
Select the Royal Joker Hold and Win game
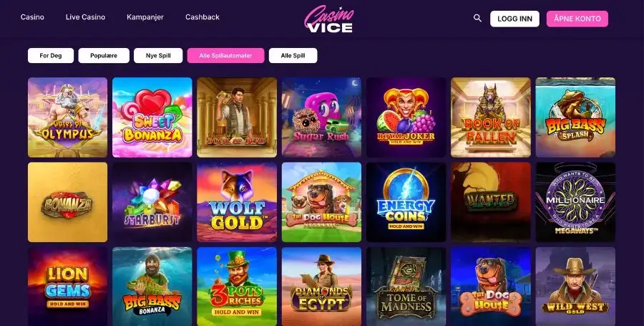tap(406, 118)
